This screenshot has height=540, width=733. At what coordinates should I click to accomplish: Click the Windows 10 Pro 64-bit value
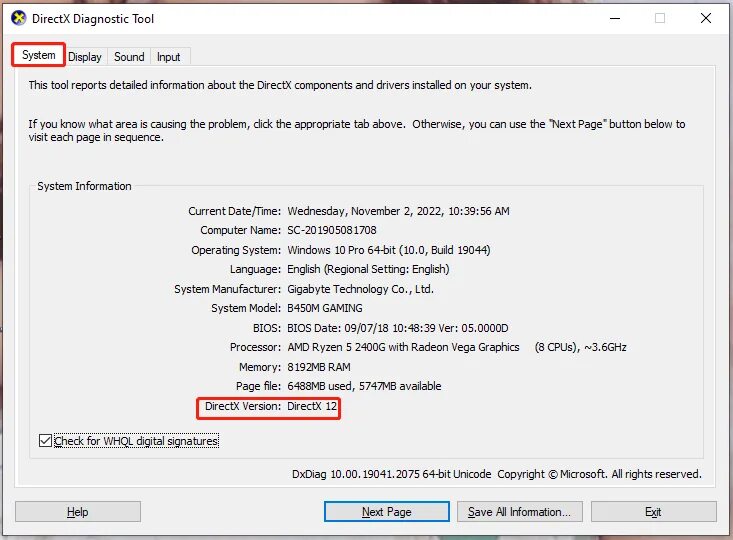pyautogui.click(x=389, y=250)
